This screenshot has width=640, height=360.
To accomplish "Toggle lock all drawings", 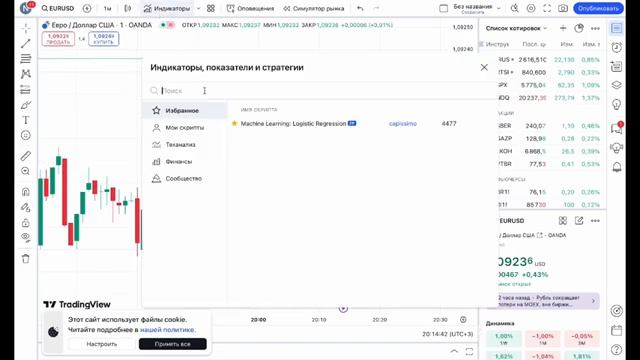I will [x=26, y=223].
